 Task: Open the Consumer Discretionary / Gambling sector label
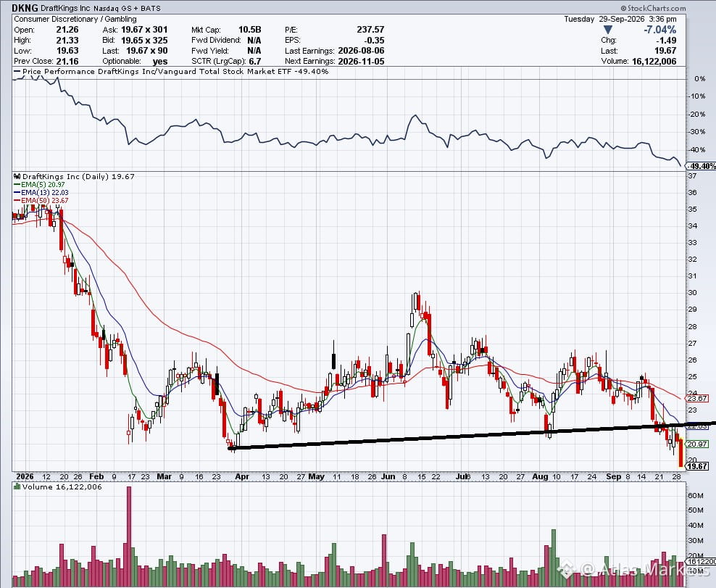tap(75, 19)
